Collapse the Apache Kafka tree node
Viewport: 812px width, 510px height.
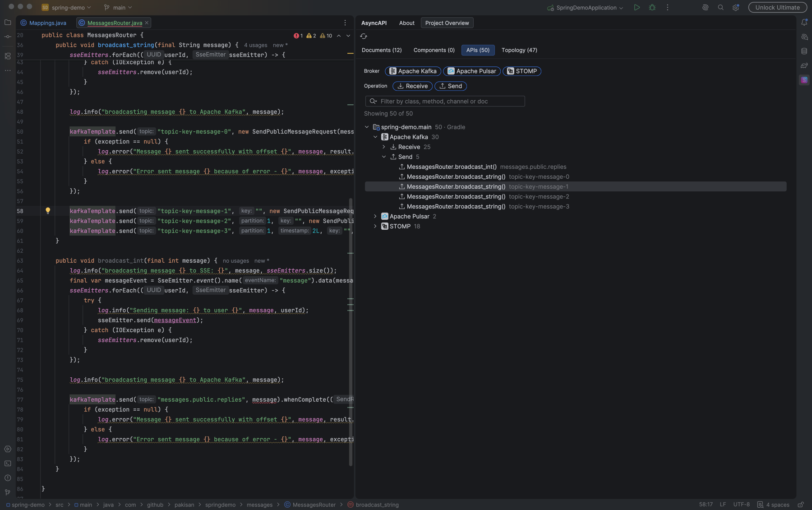pyautogui.click(x=375, y=137)
